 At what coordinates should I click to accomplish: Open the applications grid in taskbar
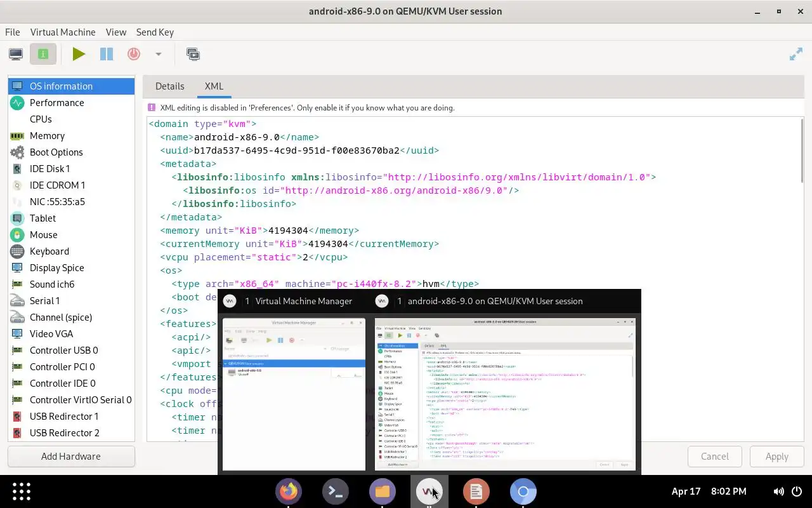[x=22, y=491]
